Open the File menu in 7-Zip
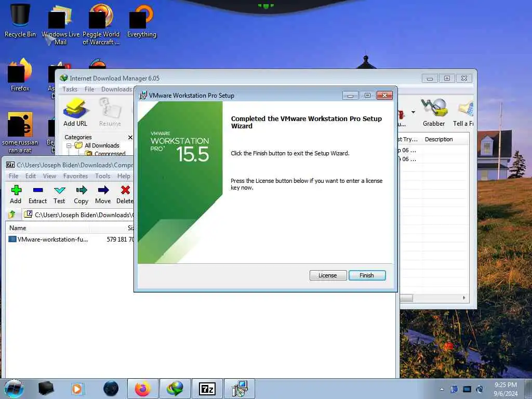Viewport: 532px width, 399px height. 14,176
